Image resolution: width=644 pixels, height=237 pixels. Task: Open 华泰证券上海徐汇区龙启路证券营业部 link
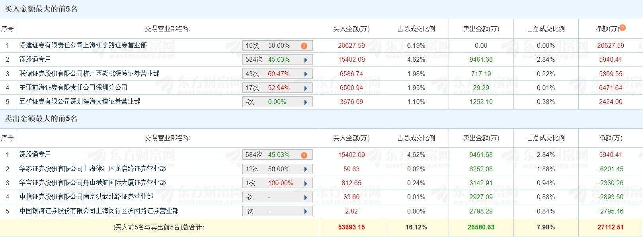[x=92, y=169]
